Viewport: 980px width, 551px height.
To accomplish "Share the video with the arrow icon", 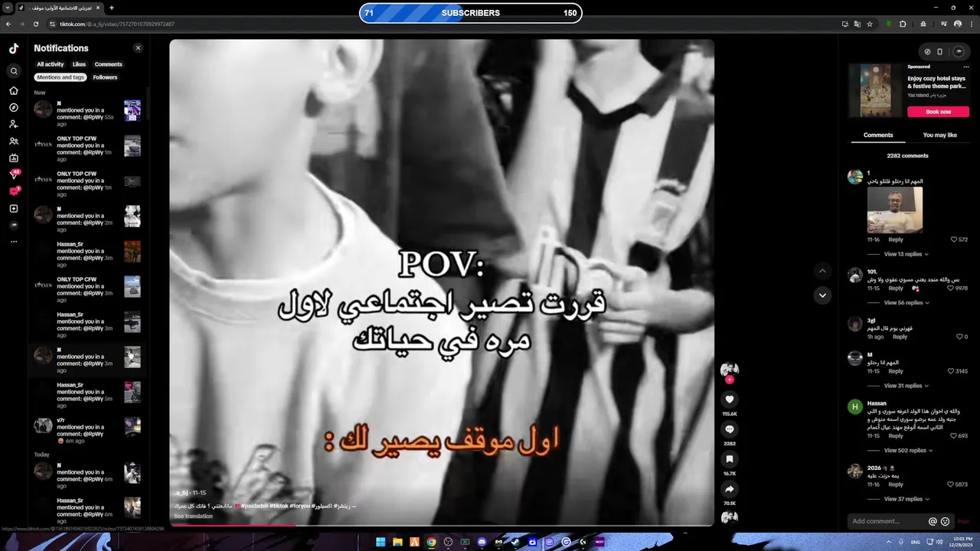I will click(730, 489).
